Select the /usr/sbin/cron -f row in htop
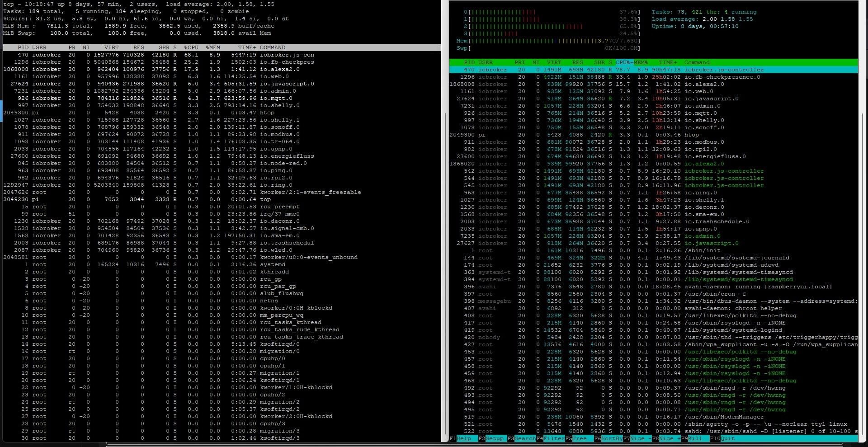Screen dimensions: 868x447 pyautogui.click(x=653, y=294)
